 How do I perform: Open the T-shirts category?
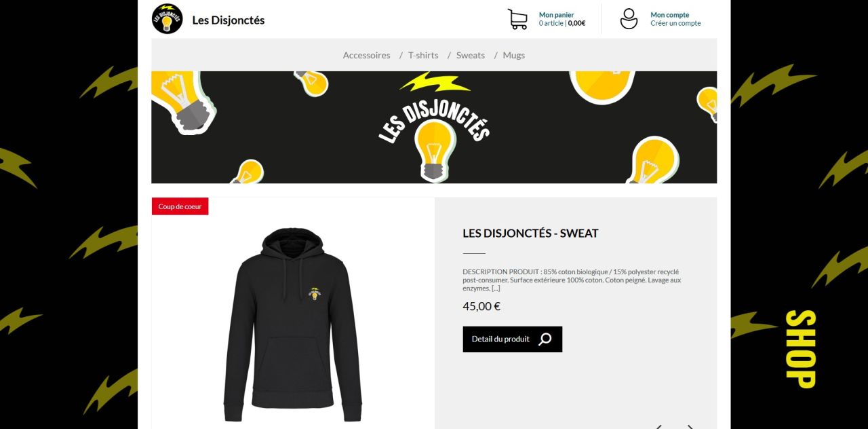click(423, 55)
